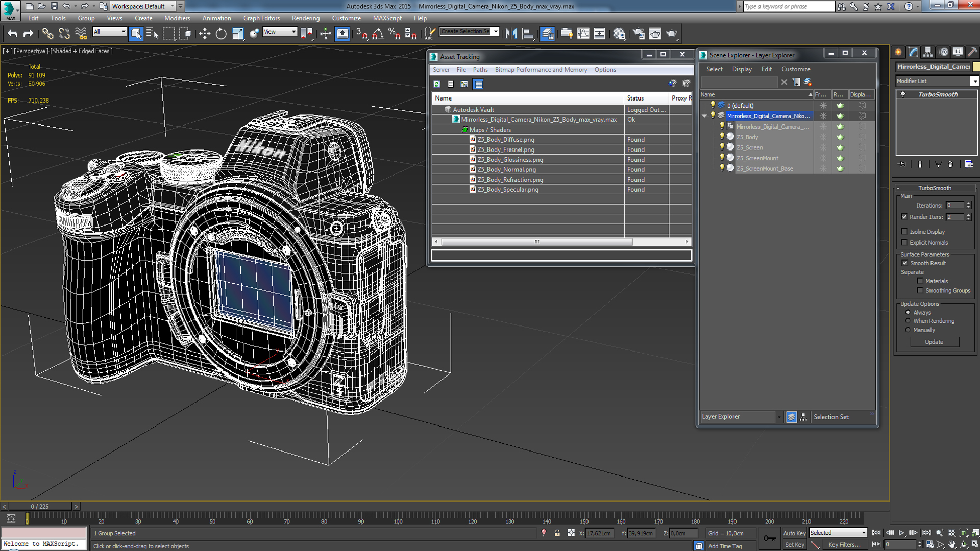Open the View reference coordinate dropdown
The image size is (980, 551).
click(x=280, y=32)
